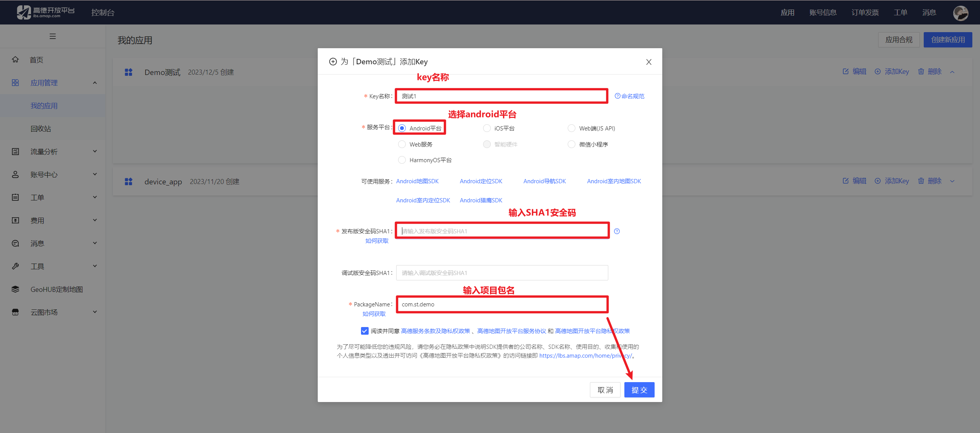This screenshot has height=433, width=980.
Task: Select the iOS平台 radio button
Action: (x=487, y=128)
